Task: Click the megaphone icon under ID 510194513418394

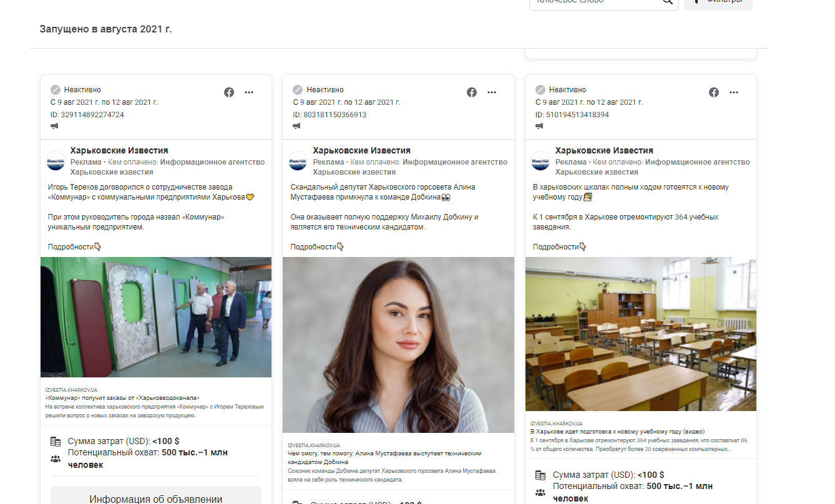Action: click(x=540, y=126)
